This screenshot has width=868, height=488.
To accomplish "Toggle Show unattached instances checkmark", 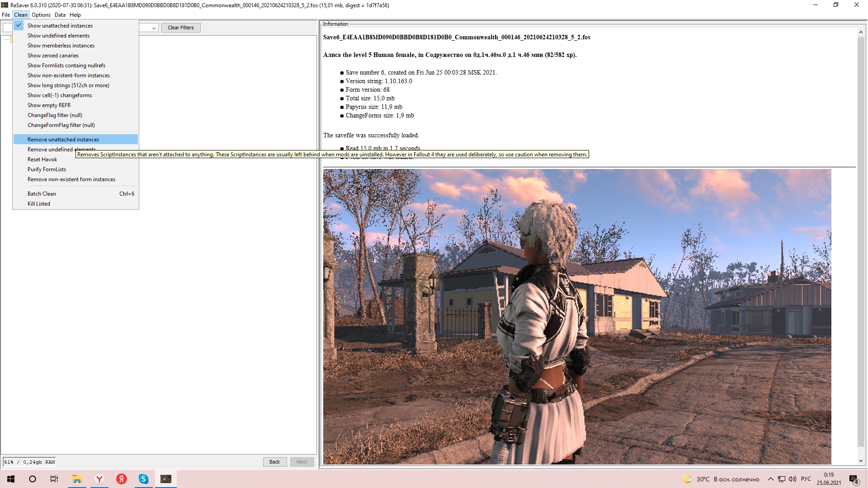I will (x=60, y=26).
